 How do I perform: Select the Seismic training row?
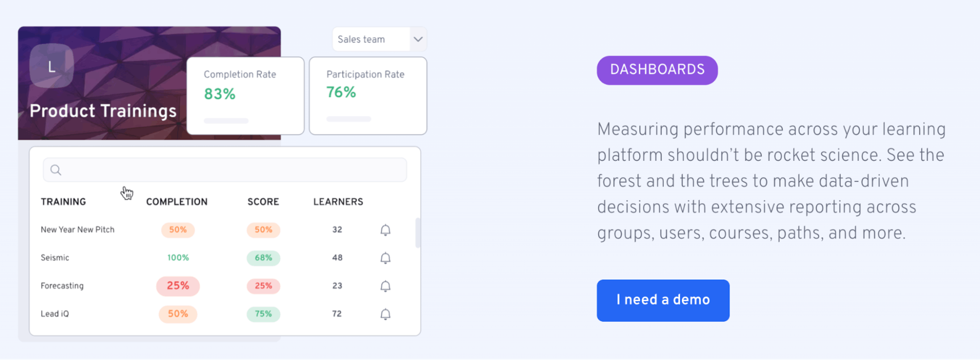coord(157,258)
